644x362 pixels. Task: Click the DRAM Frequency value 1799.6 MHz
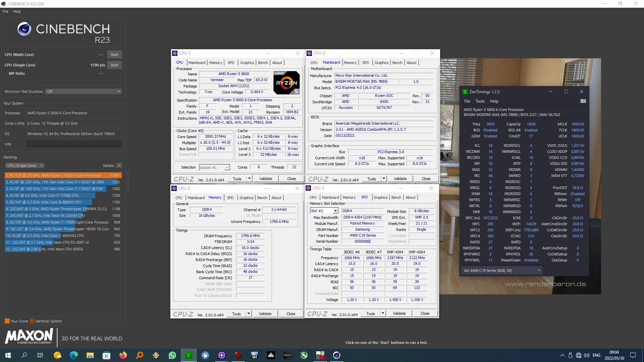[250, 236]
